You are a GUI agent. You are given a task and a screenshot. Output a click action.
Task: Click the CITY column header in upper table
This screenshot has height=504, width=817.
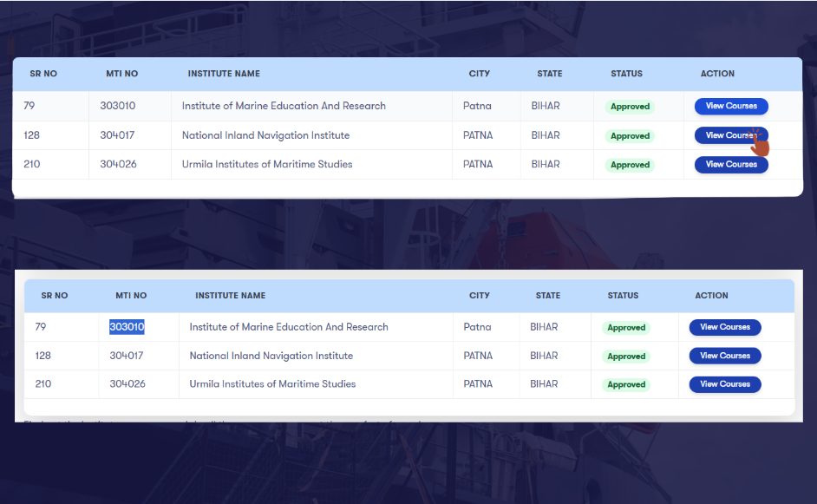tap(480, 74)
